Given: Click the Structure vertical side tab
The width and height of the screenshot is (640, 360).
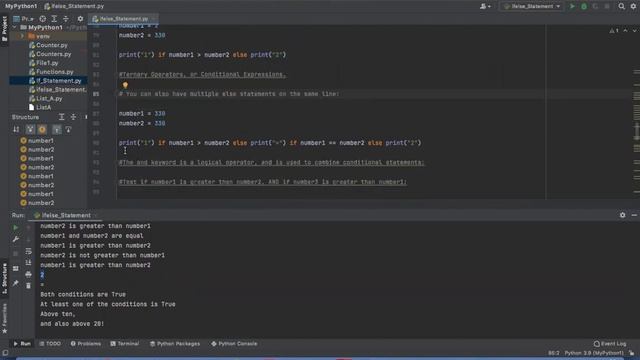Looking at the screenshot, I should tap(4, 278).
